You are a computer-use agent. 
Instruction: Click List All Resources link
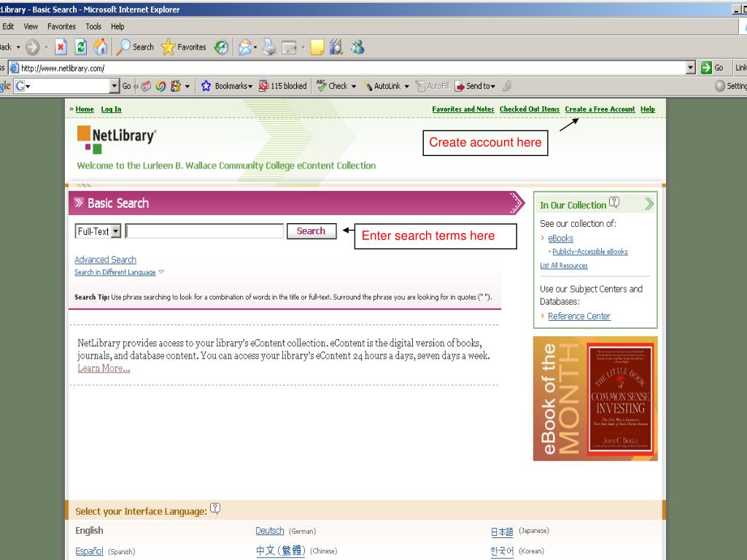(564, 265)
